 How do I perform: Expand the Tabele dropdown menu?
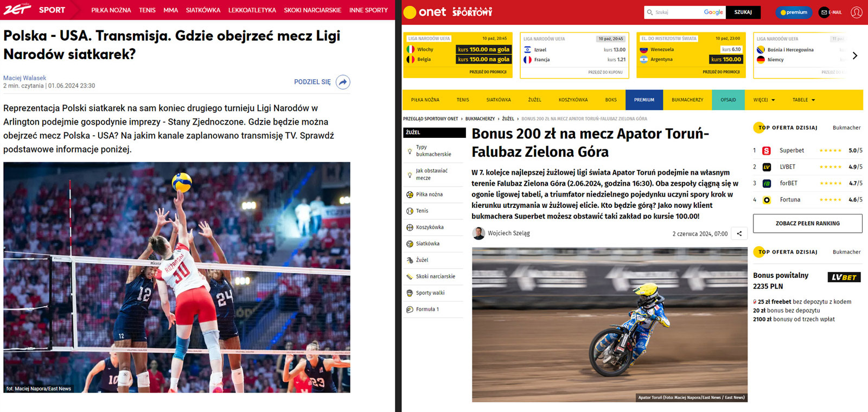coord(803,100)
